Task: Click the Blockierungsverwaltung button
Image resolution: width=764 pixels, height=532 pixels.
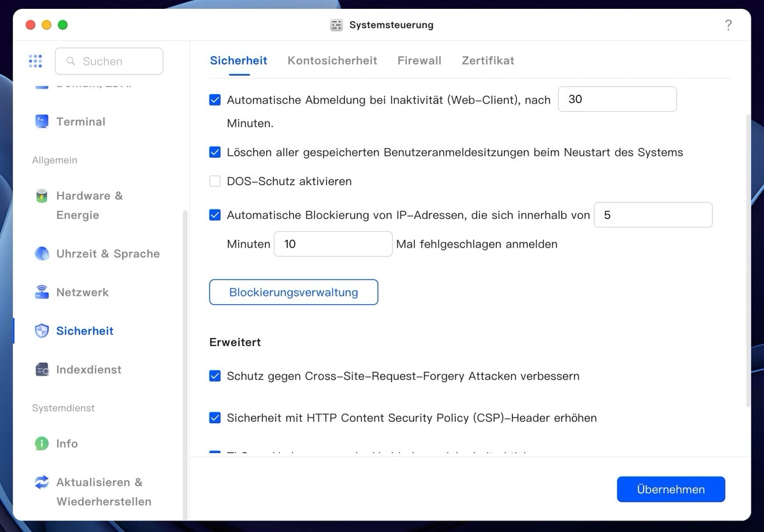Action: [294, 292]
